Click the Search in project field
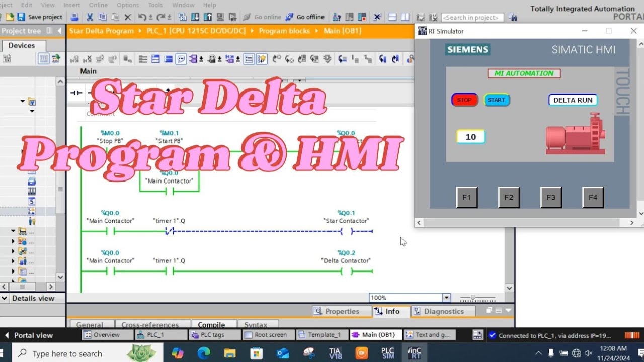 click(x=472, y=17)
